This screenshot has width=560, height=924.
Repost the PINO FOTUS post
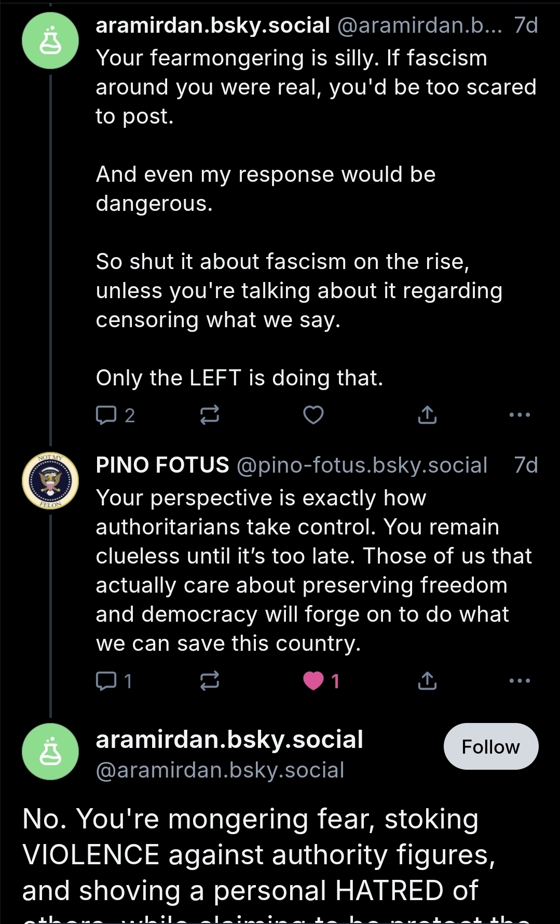point(210,680)
